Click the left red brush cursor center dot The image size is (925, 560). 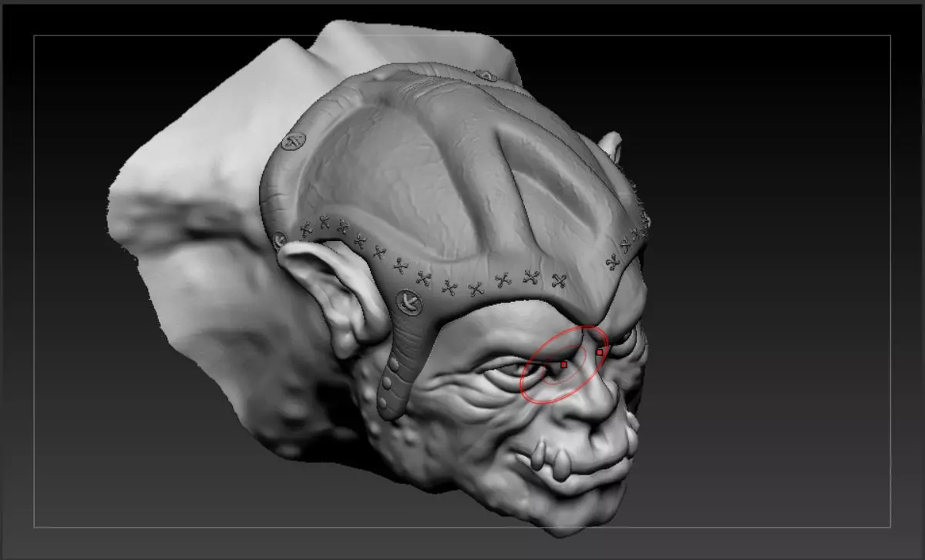point(564,364)
